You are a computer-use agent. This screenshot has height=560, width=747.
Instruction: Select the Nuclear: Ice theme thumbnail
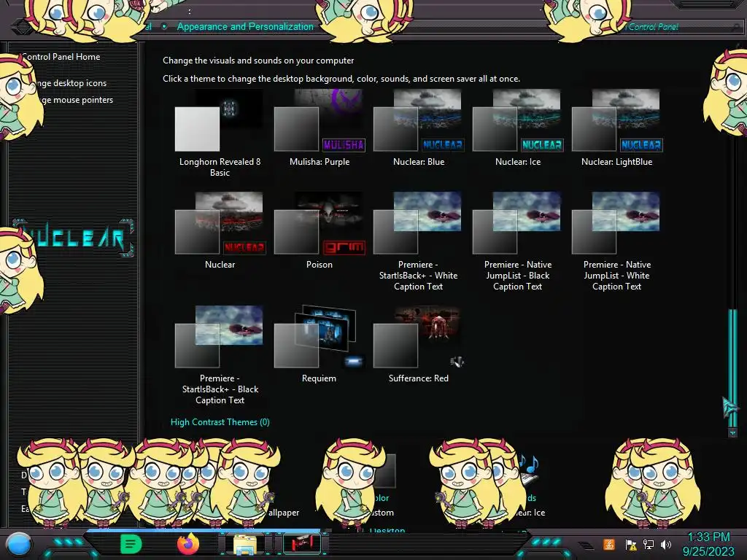click(518, 121)
